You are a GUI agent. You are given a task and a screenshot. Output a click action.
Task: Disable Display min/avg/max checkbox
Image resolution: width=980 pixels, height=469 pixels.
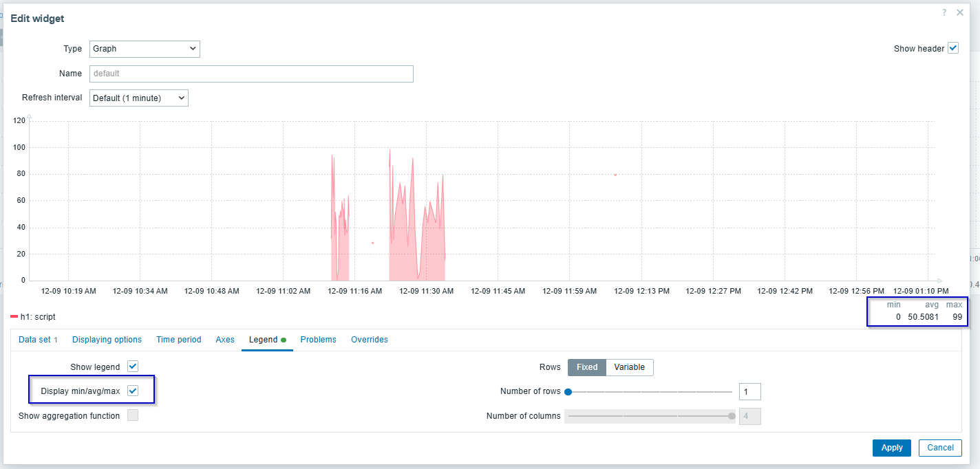click(x=133, y=391)
